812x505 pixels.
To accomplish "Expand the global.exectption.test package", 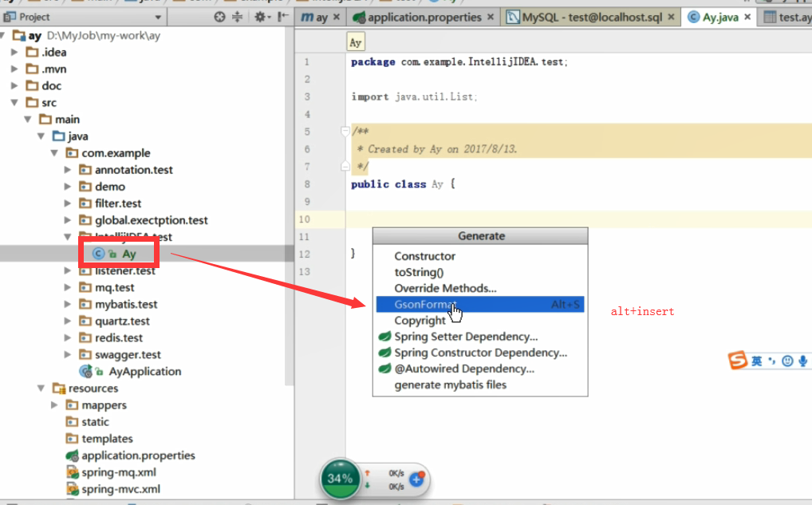I will (x=67, y=220).
